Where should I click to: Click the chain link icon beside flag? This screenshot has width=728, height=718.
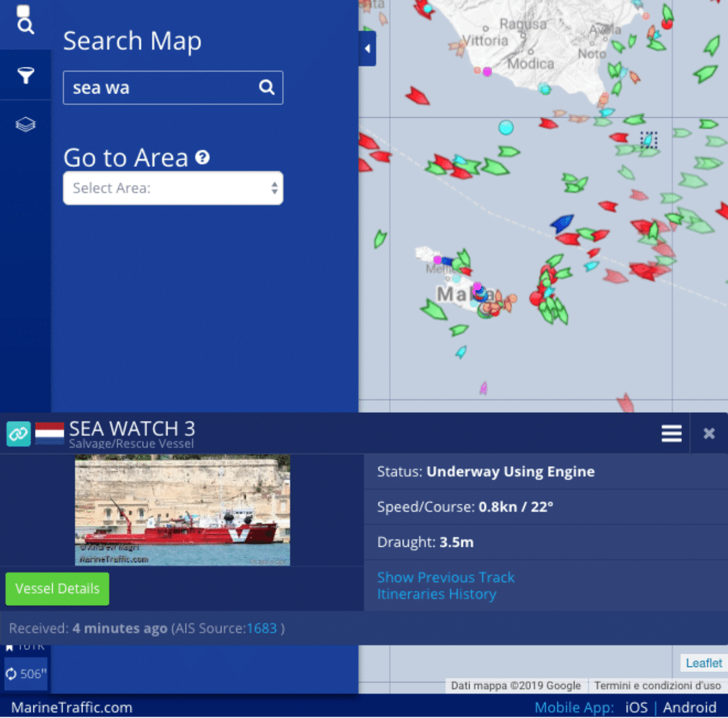click(18, 434)
